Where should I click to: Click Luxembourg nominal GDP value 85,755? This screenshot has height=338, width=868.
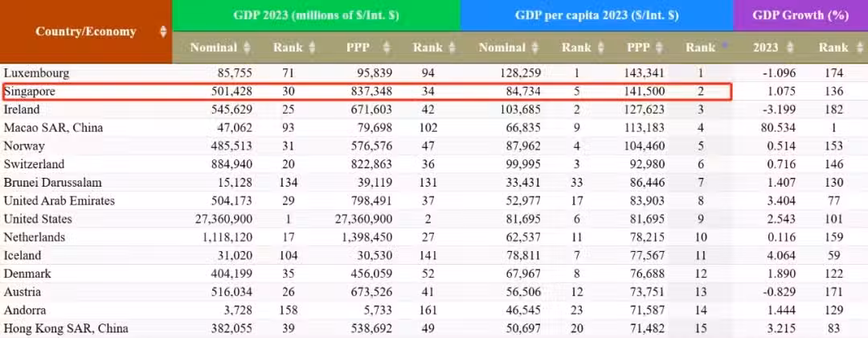pyautogui.click(x=235, y=72)
